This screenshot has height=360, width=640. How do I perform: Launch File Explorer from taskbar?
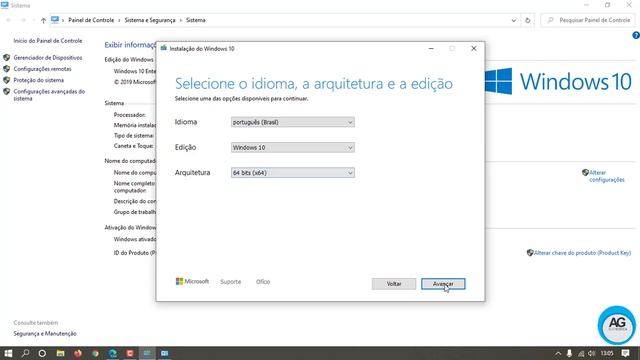pyautogui.click(x=60, y=353)
